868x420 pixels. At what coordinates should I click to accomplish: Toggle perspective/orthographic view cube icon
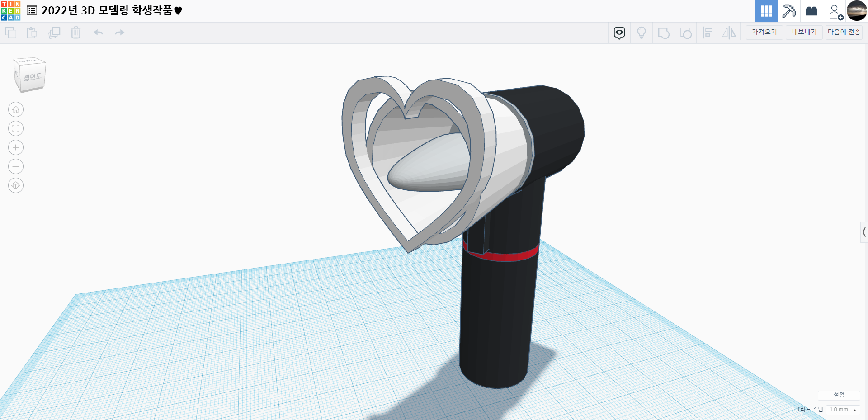point(16,185)
